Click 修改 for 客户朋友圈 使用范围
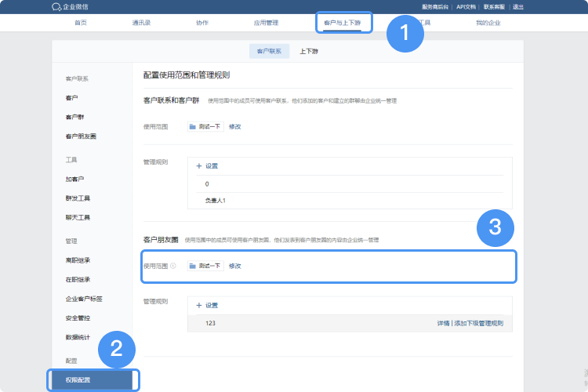Screen dimensions: 588x392 click(x=234, y=266)
